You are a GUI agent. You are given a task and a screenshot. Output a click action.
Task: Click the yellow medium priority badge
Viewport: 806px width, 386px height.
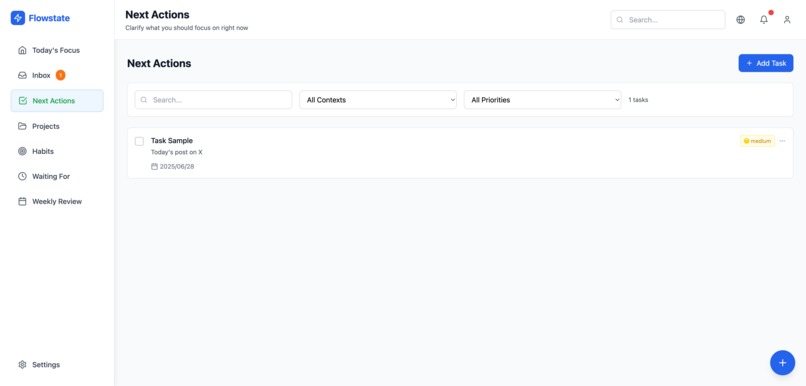click(x=757, y=141)
